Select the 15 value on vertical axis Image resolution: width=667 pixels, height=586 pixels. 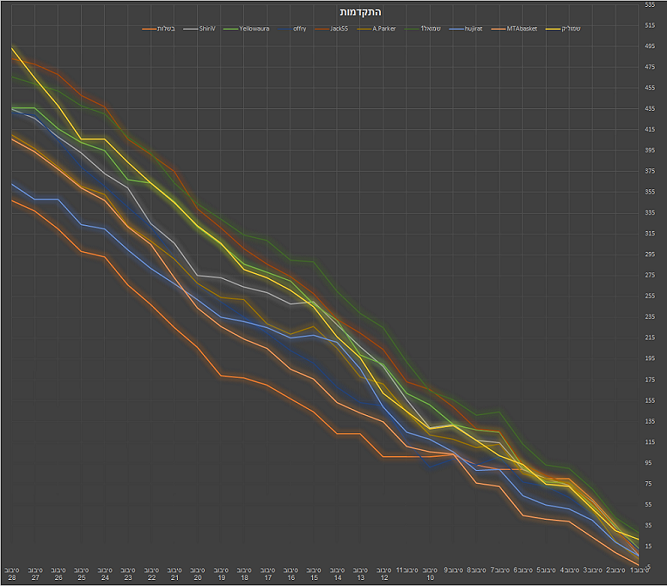coord(650,546)
